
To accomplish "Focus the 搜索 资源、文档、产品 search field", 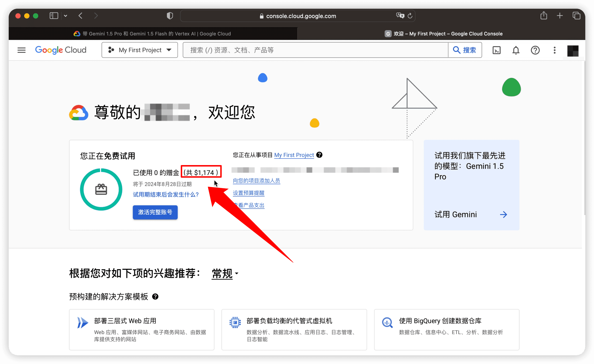I will tap(314, 50).
